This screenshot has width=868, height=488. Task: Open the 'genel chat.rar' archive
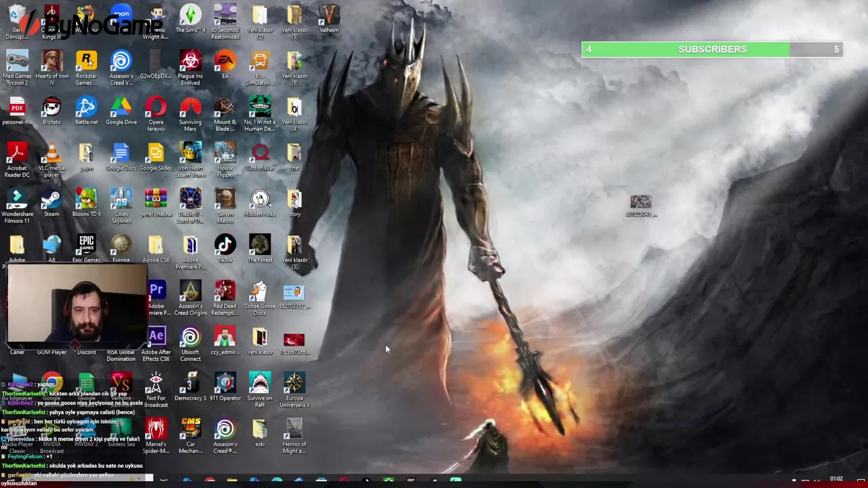(156, 203)
